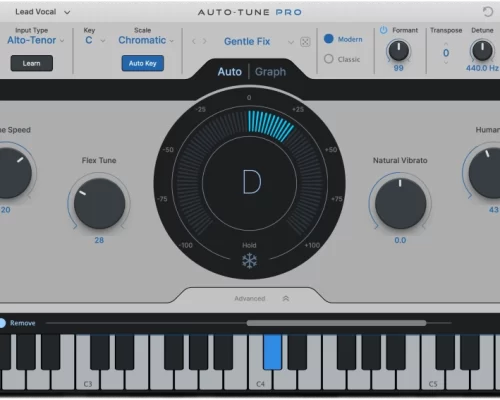Image resolution: width=500 pixels, height=400 pixels.
Task: Click the Detune knob
Action: click(482, 51)
